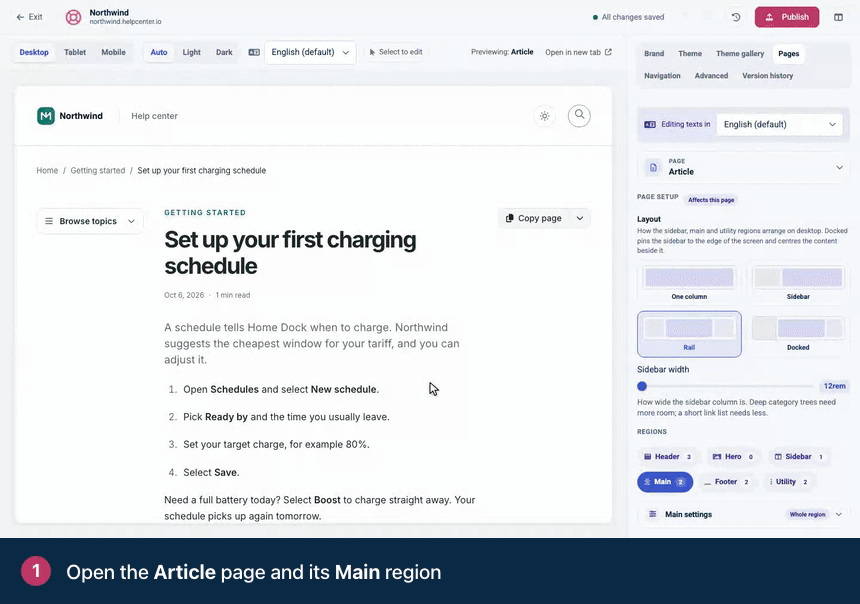Image resolution: width=860 pixels, height=604 pixels.
Task: Click the Affects this page badge
Action: tap(711, 200)
